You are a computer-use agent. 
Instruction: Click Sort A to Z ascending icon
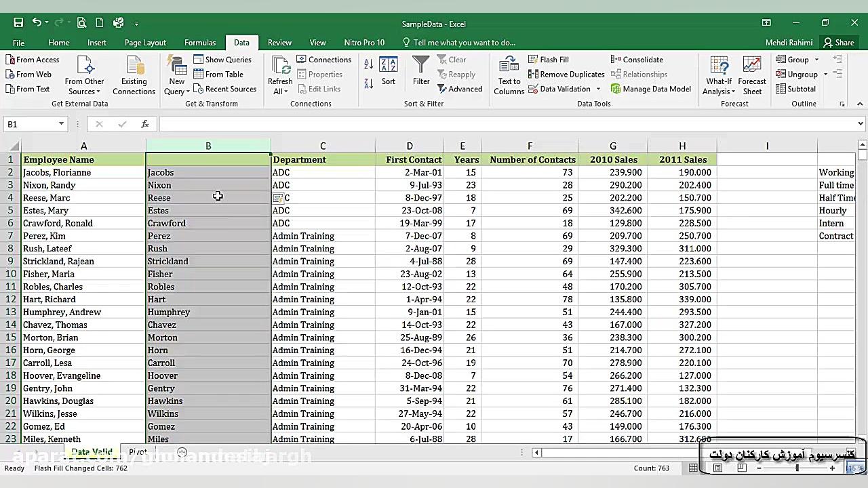[x=369, y=64]
